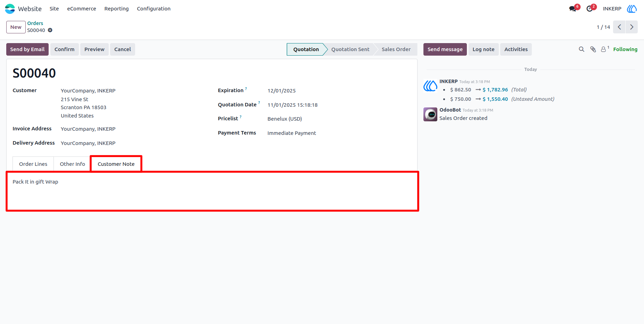Open the Site menu

pos(54,9)
